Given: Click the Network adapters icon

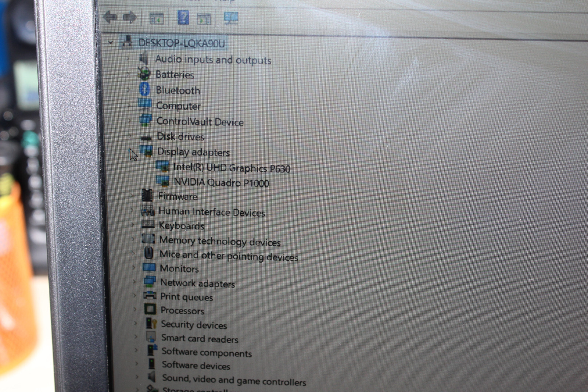Looking at the screenshot, I should tap(150, 281).
